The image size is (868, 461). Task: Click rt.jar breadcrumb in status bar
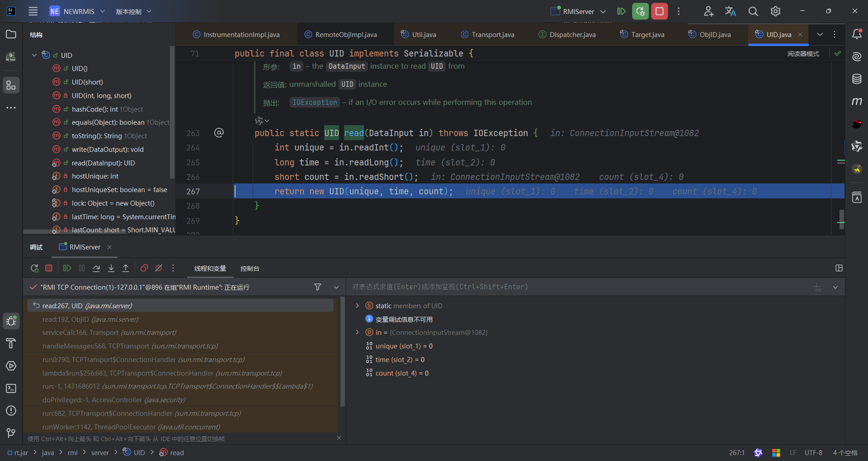tap(18, 452)
